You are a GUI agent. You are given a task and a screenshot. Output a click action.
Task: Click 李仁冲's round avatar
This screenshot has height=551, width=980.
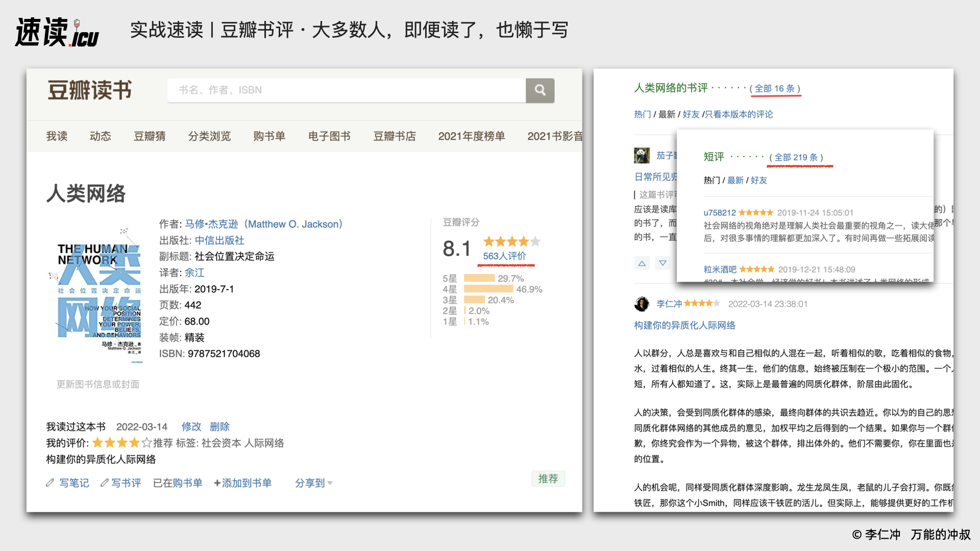coord(642,304)
